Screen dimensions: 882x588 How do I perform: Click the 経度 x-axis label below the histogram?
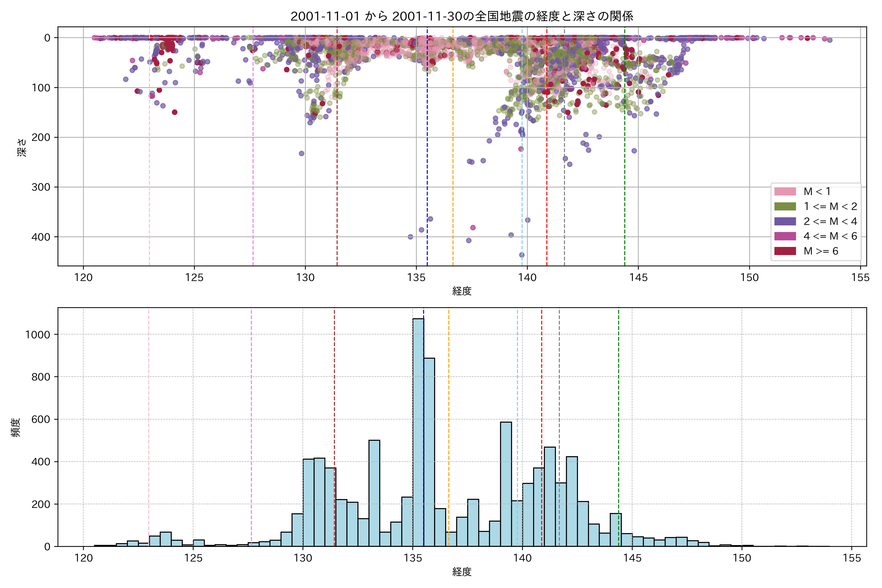462,572
